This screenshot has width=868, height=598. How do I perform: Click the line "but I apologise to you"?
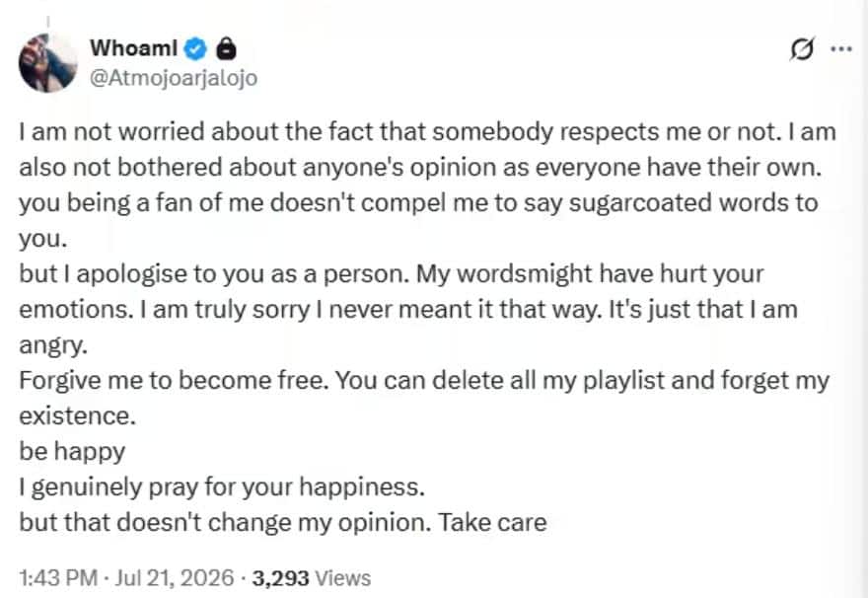[392, 274]
